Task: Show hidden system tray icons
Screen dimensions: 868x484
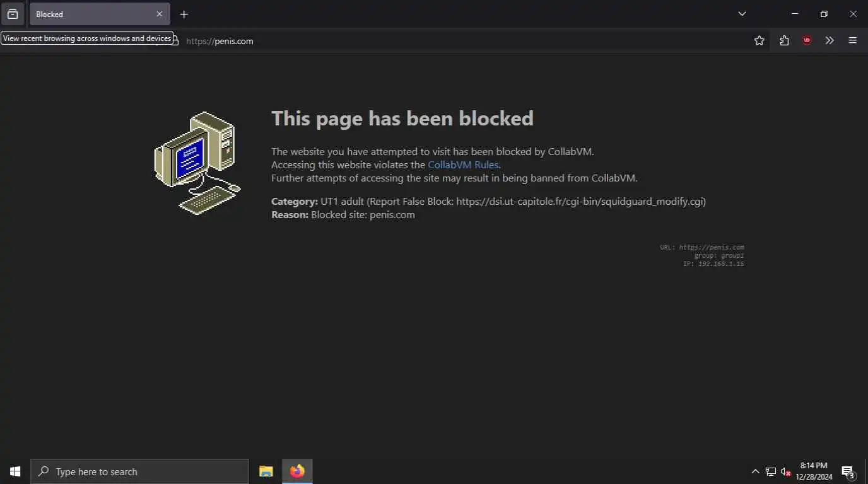Action: [755, 471]
